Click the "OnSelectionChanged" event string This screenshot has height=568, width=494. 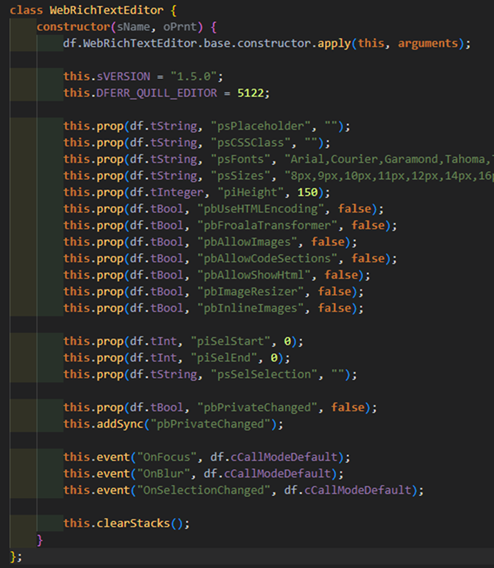(x=204, y=490)
